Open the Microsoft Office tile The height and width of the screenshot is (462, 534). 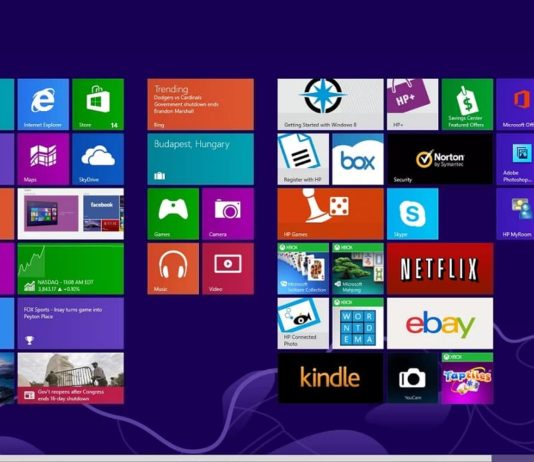(x=515, y=104)
